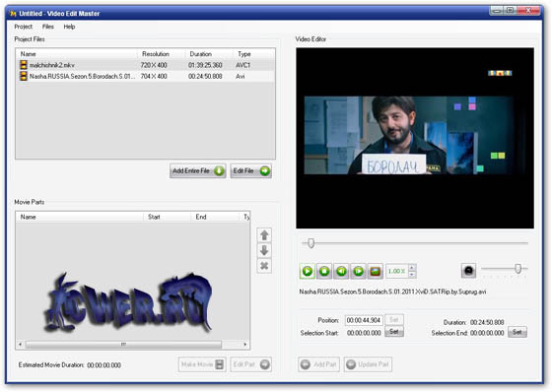552x392 pixels.
Task: Click the Edit Part button
Action: pyautogui.click(x=251, y=364)
